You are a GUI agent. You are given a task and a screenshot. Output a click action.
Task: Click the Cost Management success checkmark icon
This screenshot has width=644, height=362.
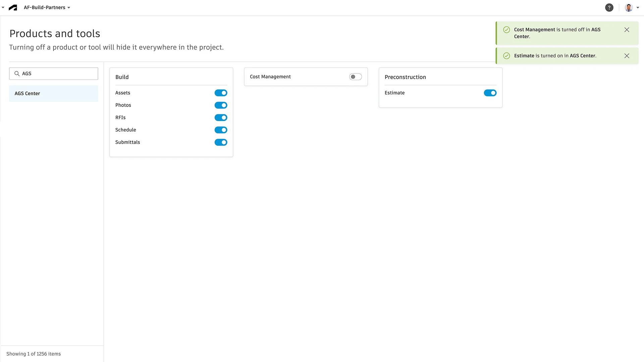point(506,29)
